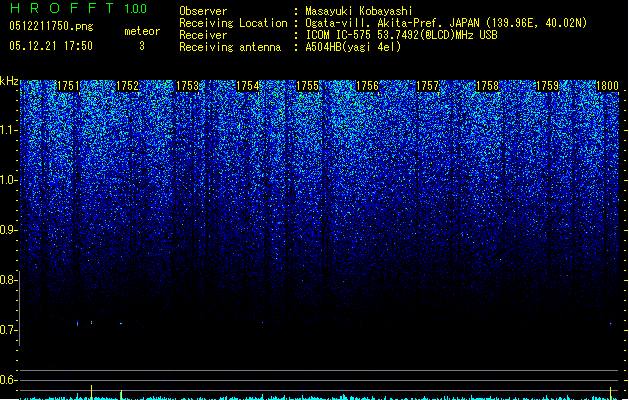Screen dimensions: 629x400
Task: Click the 1.0 kHz axis tick label
Action: (9, 180)
